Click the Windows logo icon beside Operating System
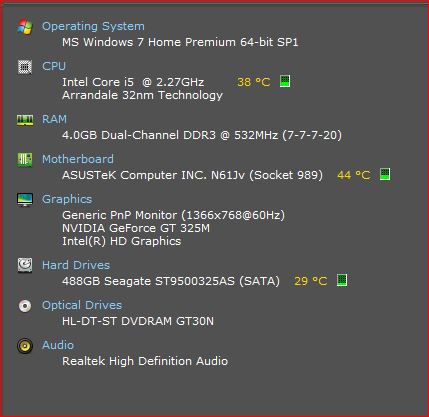 click(x=25, y=27)
